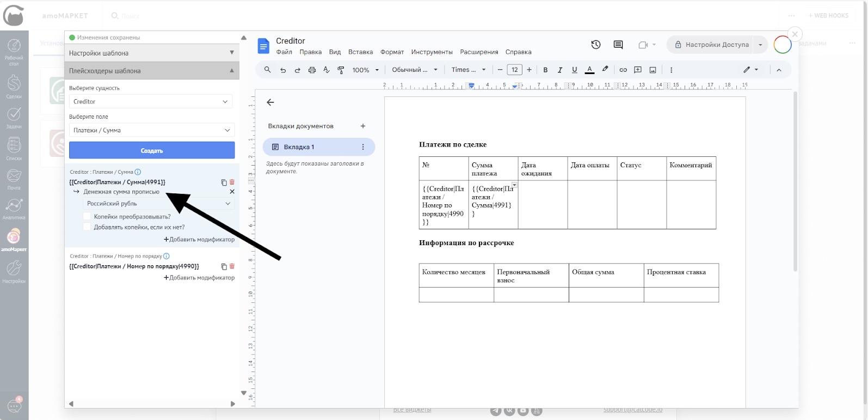
Task: Toggle underline formatting
Action: (x=575, y=70)
